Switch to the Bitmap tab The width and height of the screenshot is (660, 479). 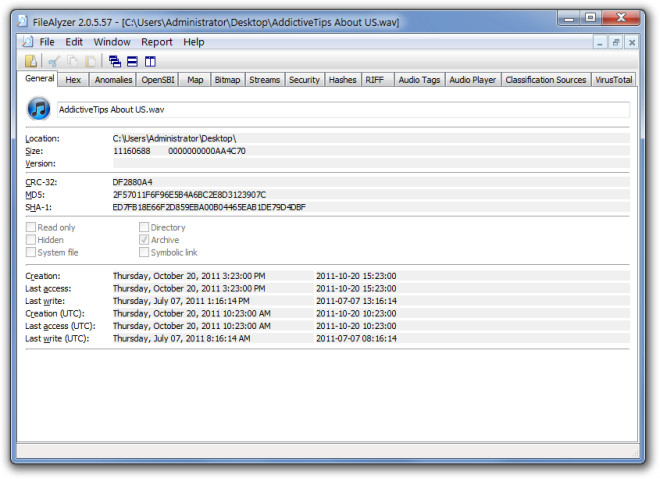tap(227, 80)
